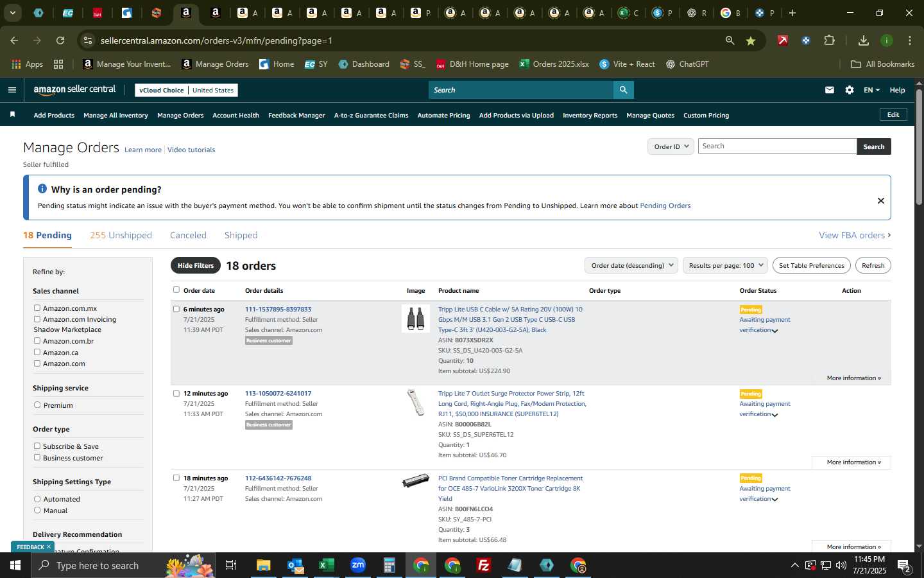
Task: Open the tab search dropdown arrow
Action: (12, 13)
